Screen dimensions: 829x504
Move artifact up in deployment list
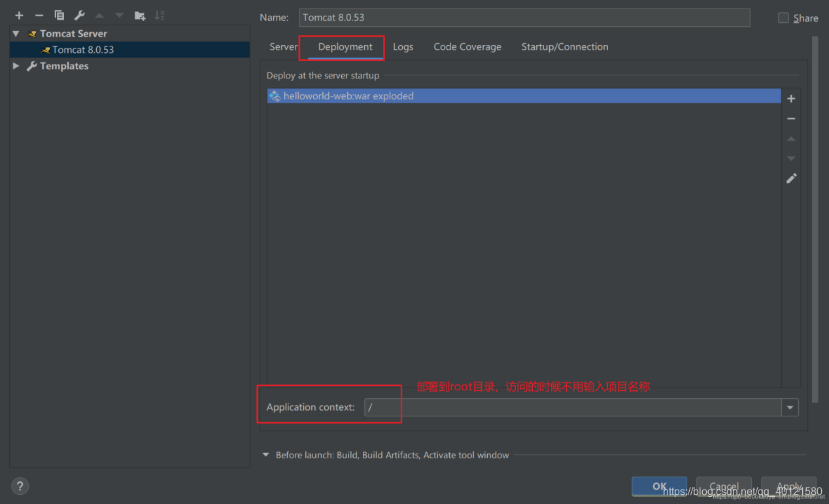(791, 139)
